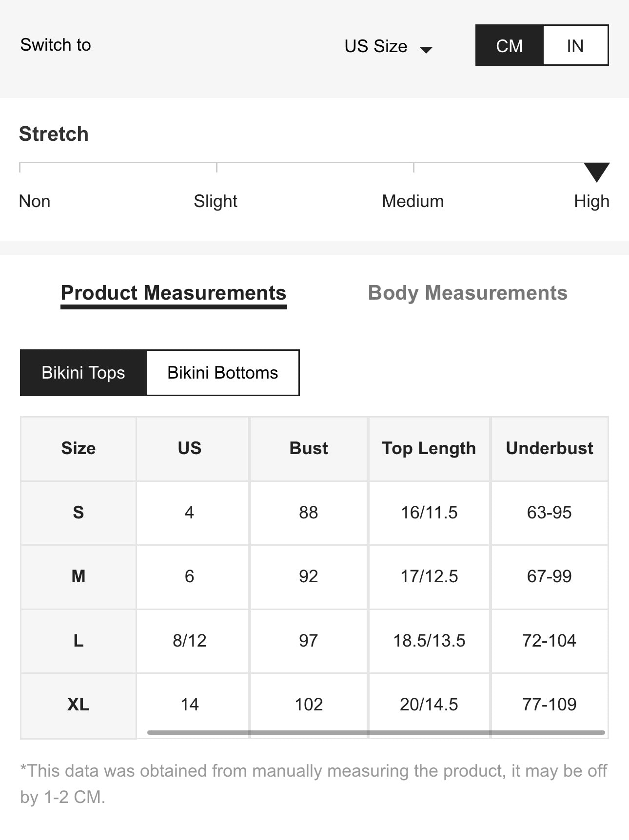Select the S size row label
Image resolution: width=629 pixels, height=840 pixels.
tap(79, 513)
